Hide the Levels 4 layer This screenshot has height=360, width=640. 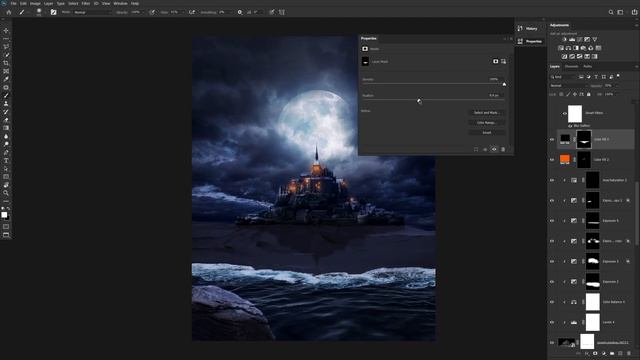pyautogui.click(x=552, y=322)
